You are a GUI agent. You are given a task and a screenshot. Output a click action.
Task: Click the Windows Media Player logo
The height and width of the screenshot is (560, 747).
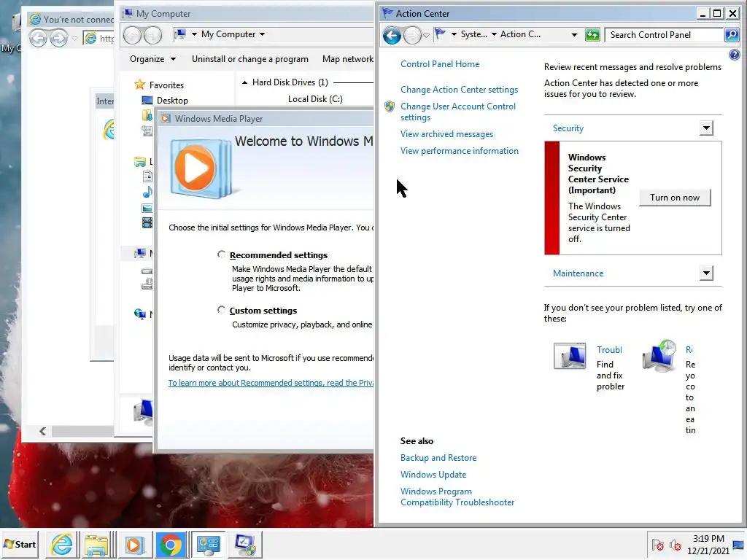click(200, 168)
